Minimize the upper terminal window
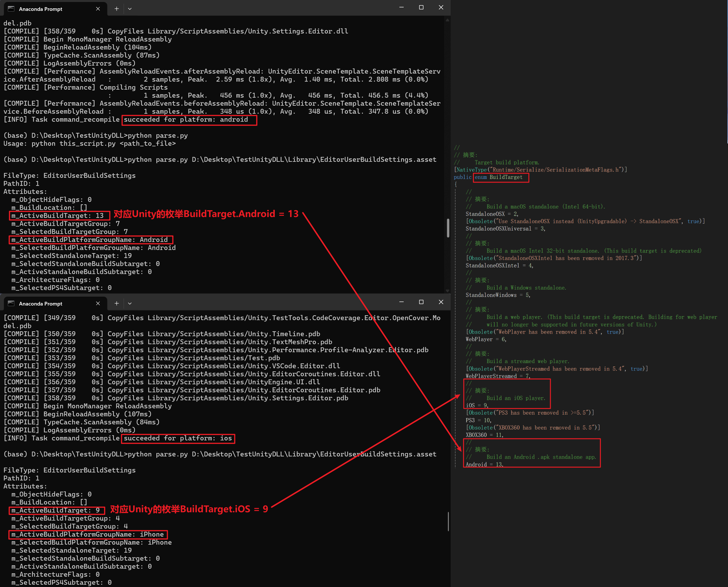This screenshot has height=587, width=728. click(x=402, y=7)
